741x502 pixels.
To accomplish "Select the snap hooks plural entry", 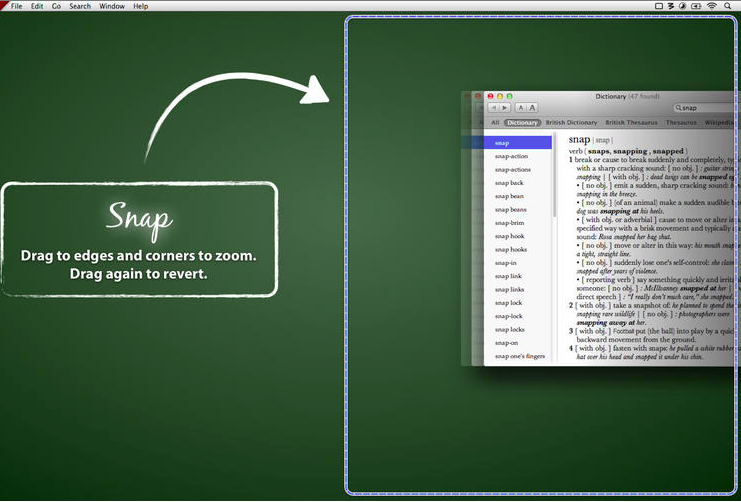I will point(511,249).
